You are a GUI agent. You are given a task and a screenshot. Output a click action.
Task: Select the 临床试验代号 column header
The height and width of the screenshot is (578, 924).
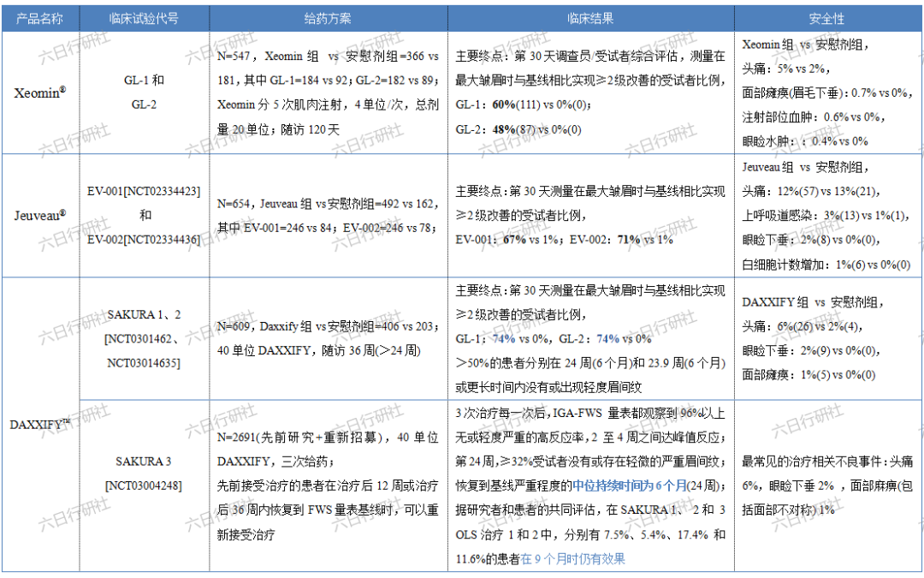click(144, 18)
